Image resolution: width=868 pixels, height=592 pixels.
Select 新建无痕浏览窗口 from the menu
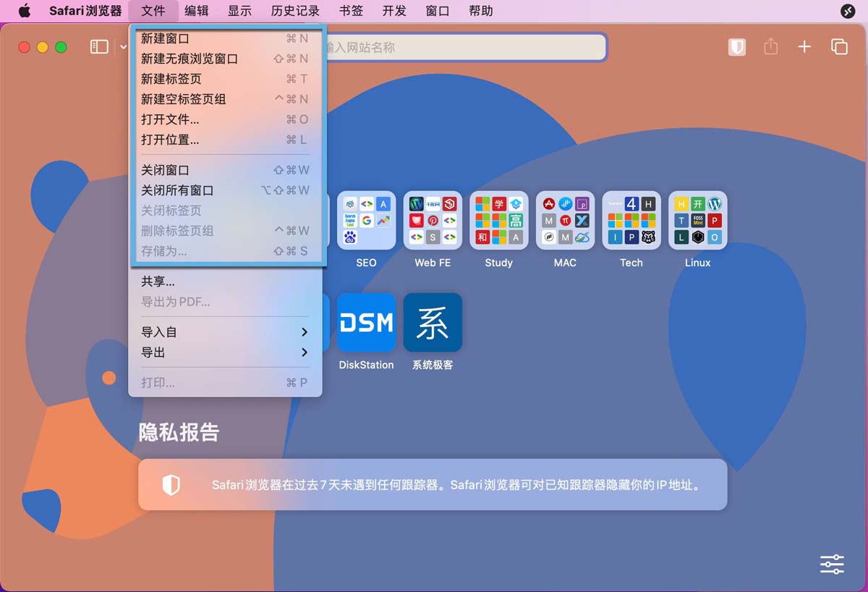coord(188,59)
